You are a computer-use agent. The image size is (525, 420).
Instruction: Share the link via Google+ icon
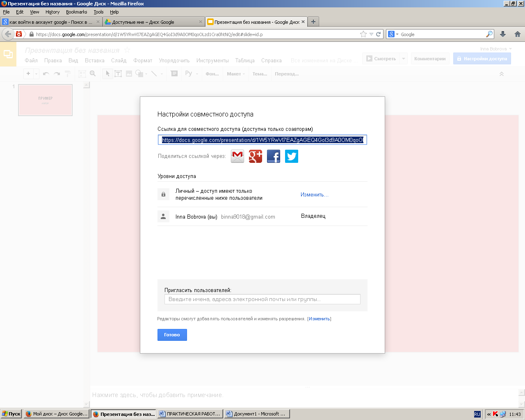(x=256, y=156)
